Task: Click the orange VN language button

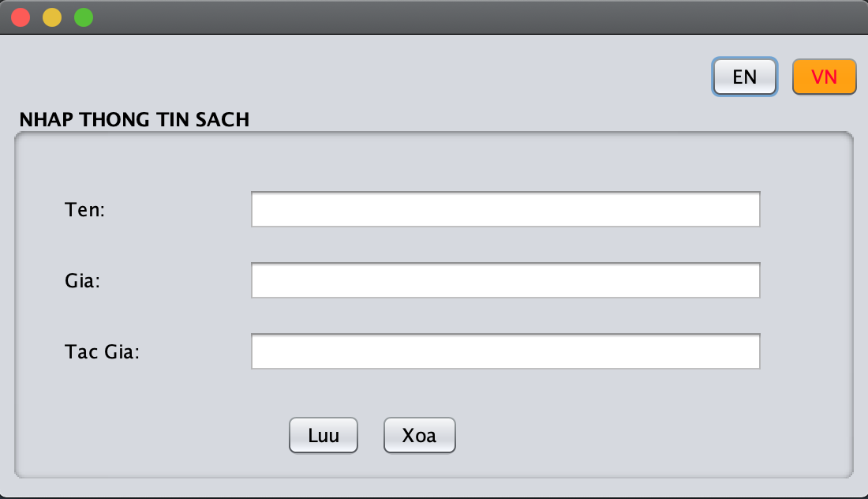Action: tap(824, 77)
